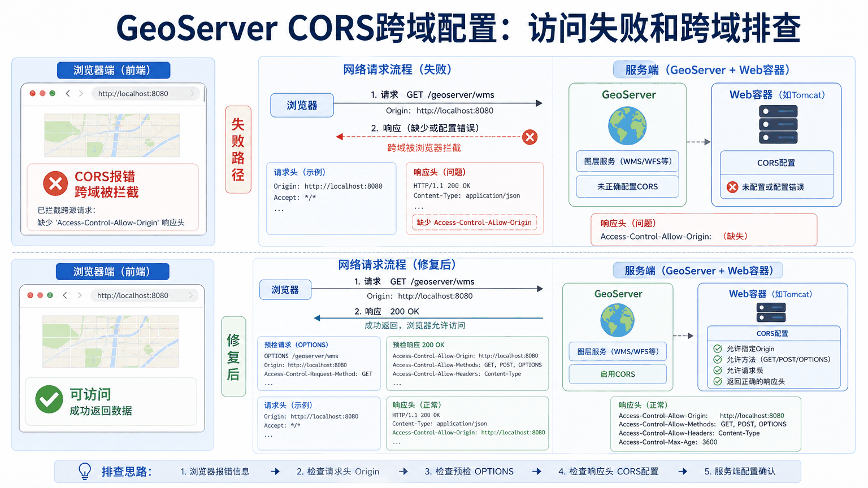The image size is (868, 488).
Task: Click the GeoServer globe icon in the failure panel
Action: point(627,126)
